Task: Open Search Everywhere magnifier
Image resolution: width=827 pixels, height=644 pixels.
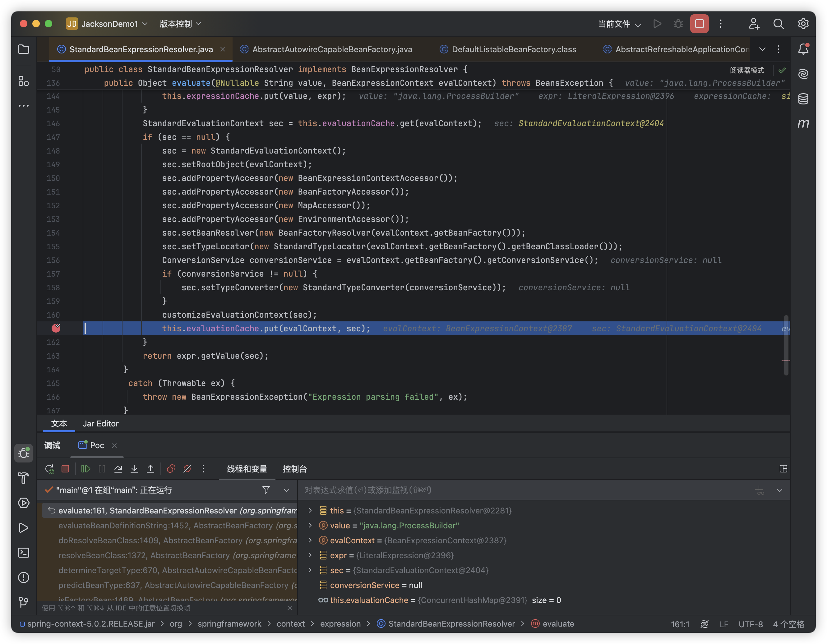Action: click(x=778, y=24)
